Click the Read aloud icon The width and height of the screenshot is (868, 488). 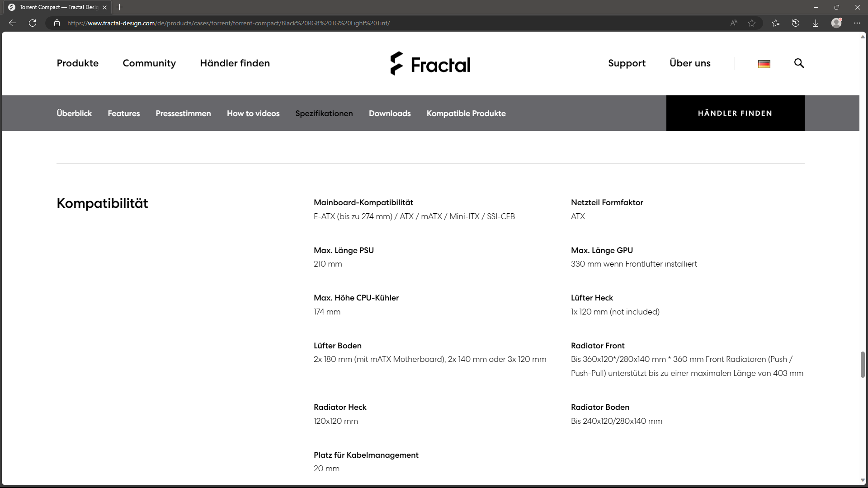734,23
